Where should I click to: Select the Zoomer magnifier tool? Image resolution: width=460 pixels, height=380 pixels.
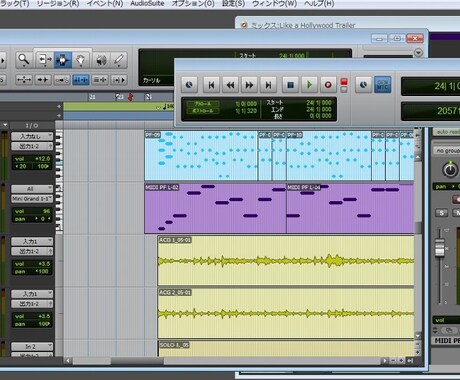click(24, 60)
